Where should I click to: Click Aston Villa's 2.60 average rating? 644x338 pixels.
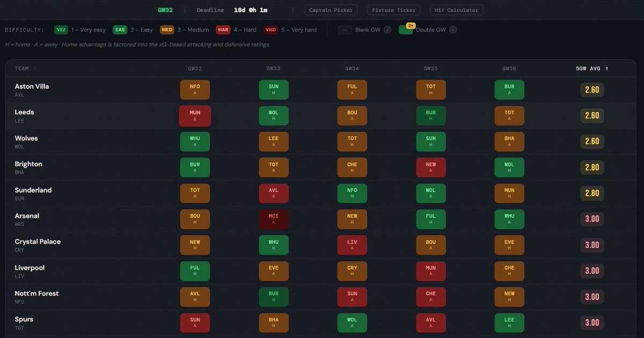tap(592, 90)
